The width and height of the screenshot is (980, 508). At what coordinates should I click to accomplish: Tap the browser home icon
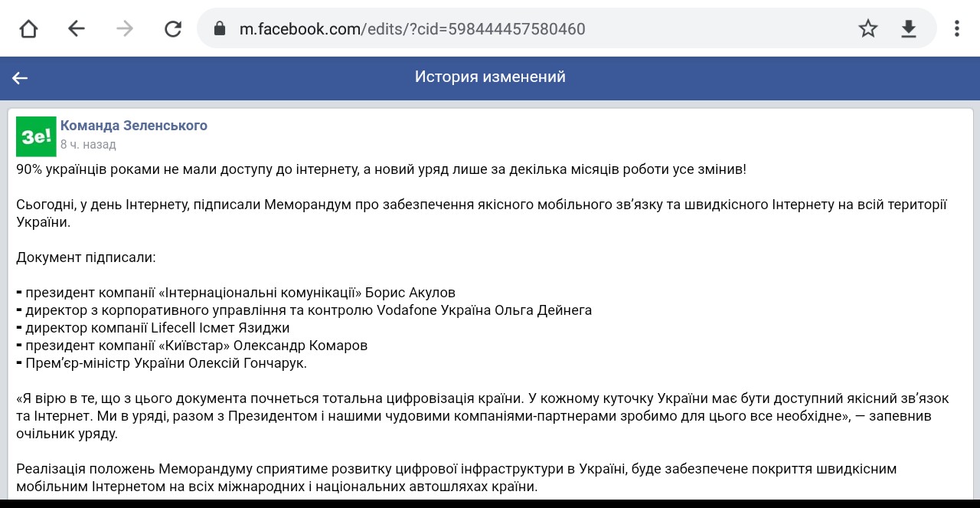(28, 29)
